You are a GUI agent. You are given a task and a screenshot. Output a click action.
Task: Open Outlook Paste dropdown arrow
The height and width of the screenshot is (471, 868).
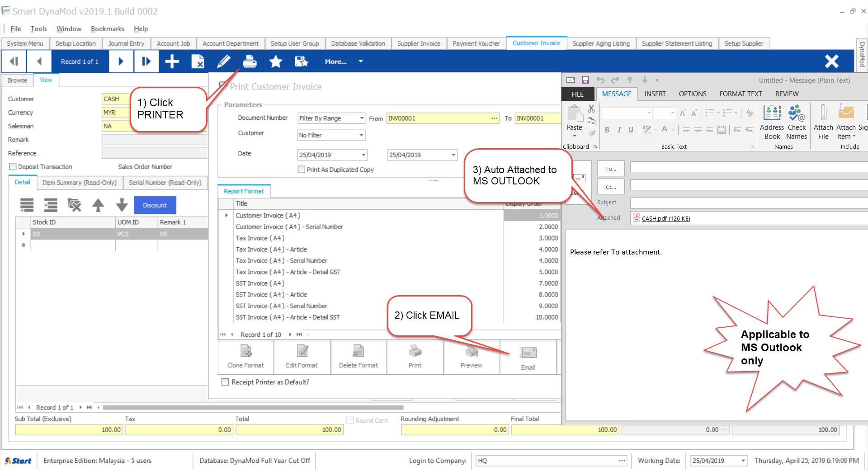575,136
